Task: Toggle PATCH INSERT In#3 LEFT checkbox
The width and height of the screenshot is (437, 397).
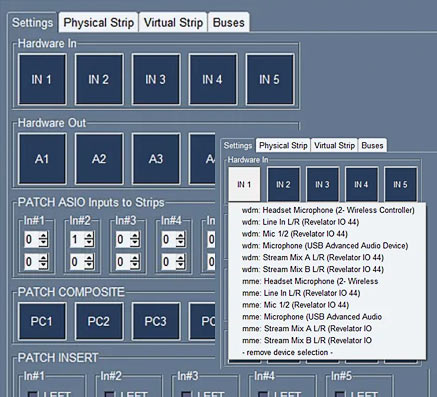Action: click(x=186, y=394)
